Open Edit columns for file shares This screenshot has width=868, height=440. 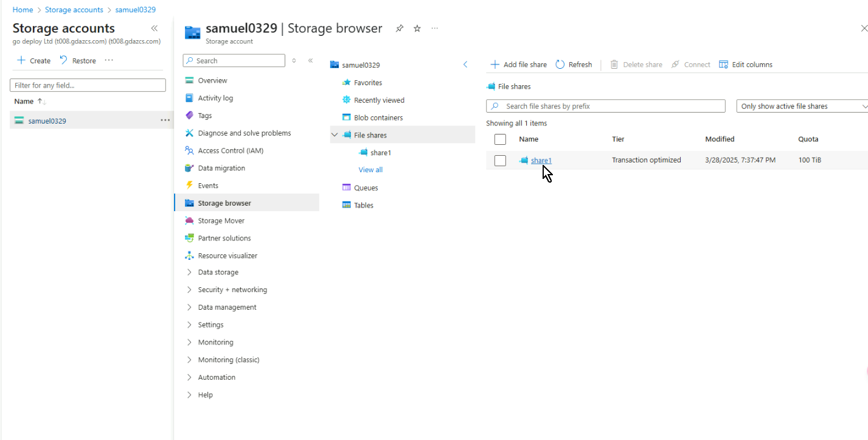pos(746,65)
